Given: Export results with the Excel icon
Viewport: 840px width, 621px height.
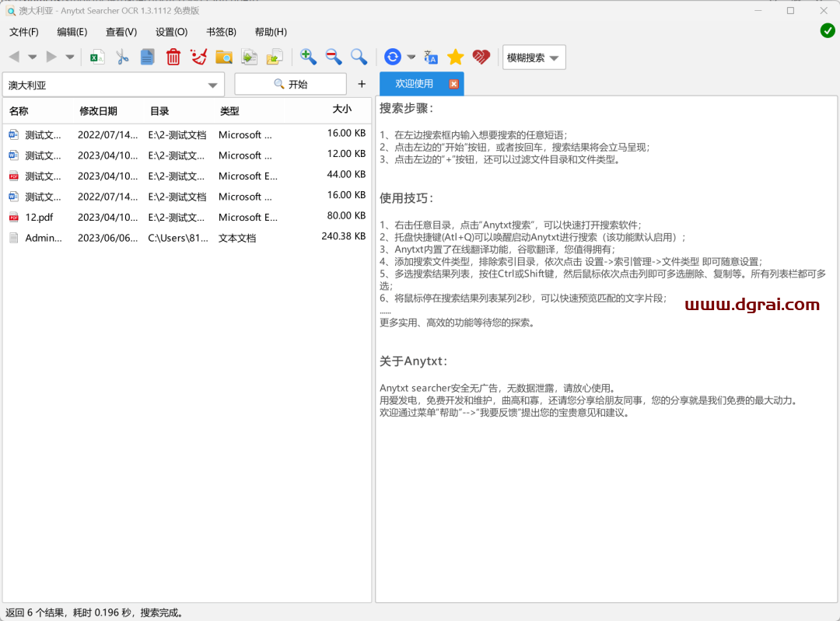Looking at the screenshot, I should [x=97, y=57].
